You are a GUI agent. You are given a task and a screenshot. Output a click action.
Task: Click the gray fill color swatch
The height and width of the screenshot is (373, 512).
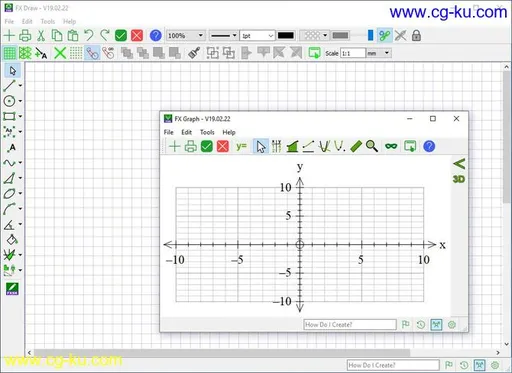click(340, 35)
